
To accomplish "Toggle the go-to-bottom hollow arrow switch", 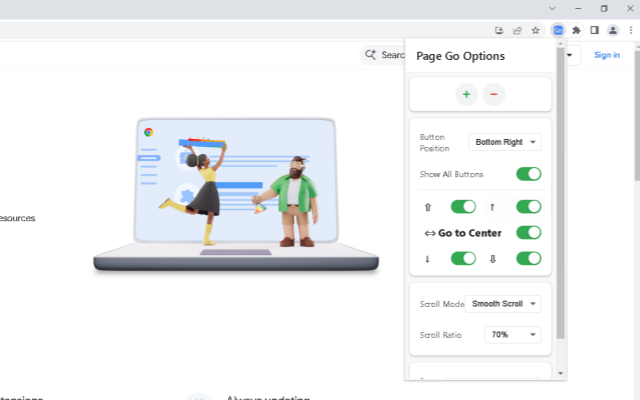I will [529, 258].
